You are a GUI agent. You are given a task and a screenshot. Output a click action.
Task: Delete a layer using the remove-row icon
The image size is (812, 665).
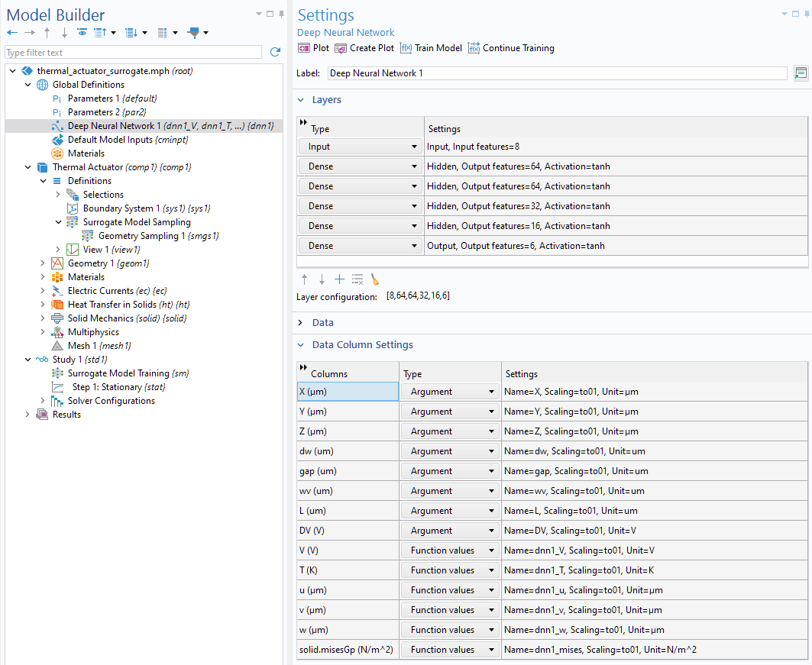point(357,279)
